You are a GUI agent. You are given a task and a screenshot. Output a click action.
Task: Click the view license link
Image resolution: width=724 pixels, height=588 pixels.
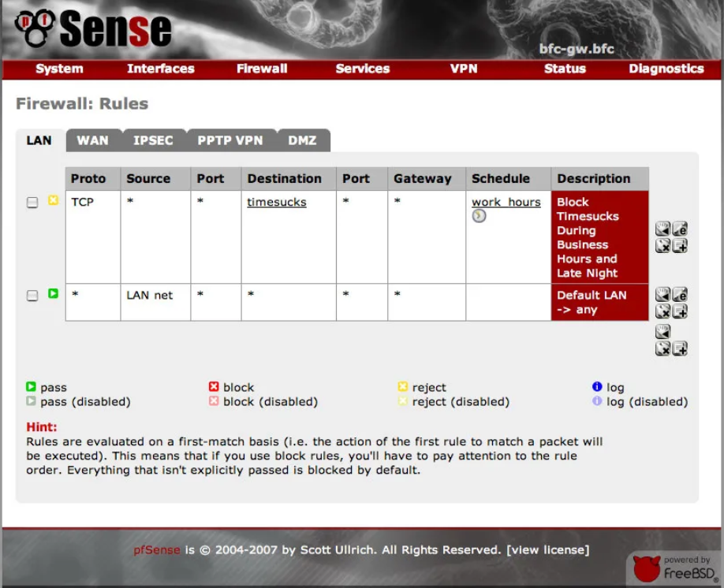pyautogui.click(x=548, y=549)
